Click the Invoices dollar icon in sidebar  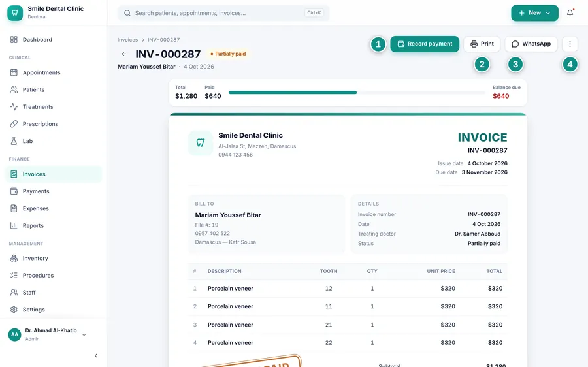pos(14,174)
